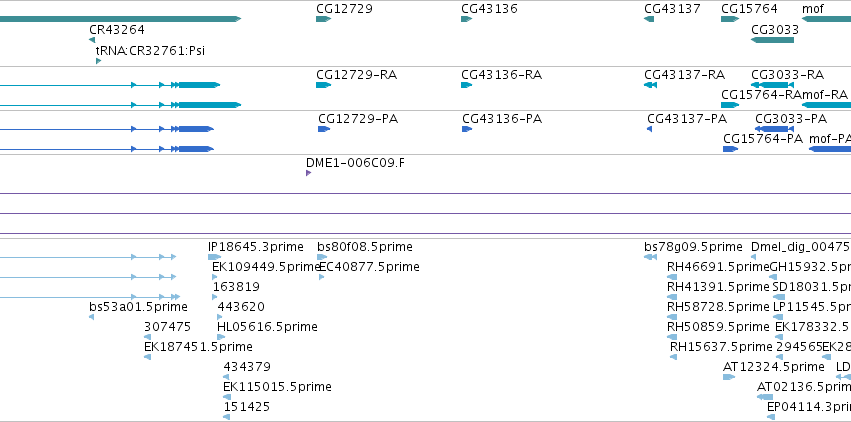Select the CG12729-RA transcript feature
Viewport: 851px width, 422px height.
click(323, 85)
